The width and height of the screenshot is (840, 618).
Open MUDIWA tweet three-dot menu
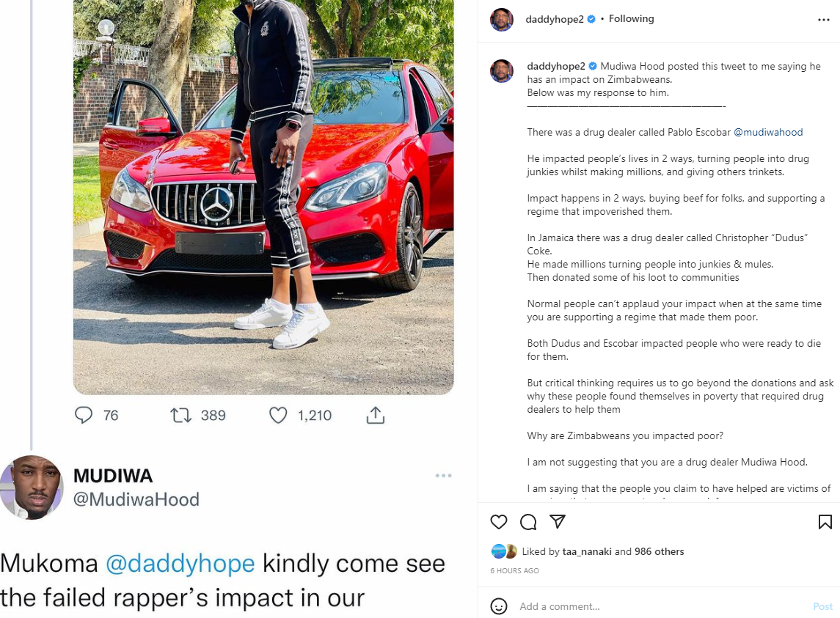tap(443, 476)
